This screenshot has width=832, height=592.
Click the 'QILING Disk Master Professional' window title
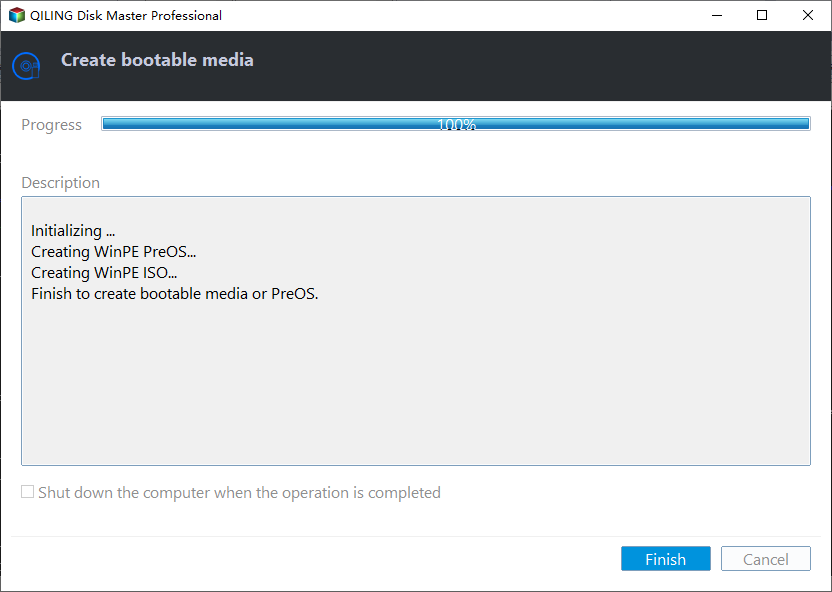(x=126, y=15)
